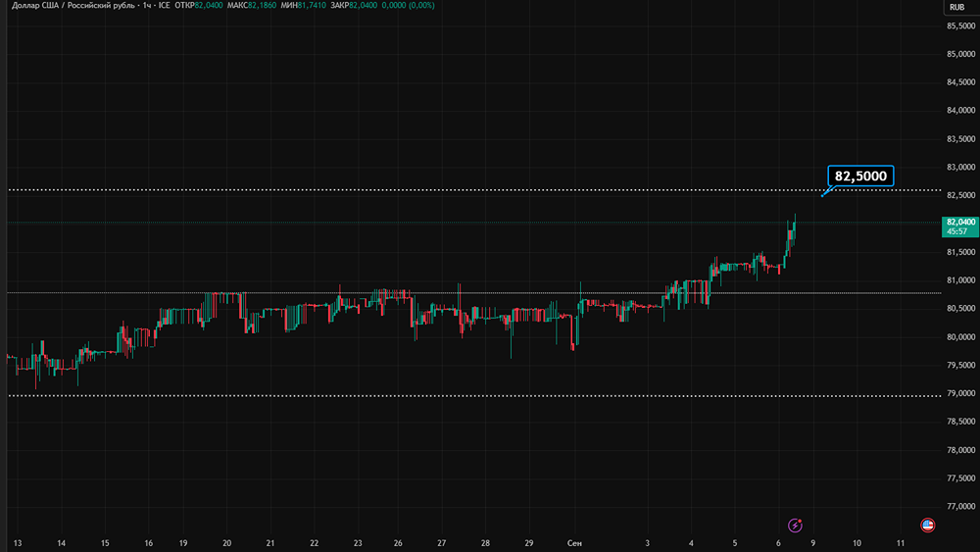The height and width of the screenshot is (552, 980).
Task: Click date 11 on the time axis
Action: (901, 543)
